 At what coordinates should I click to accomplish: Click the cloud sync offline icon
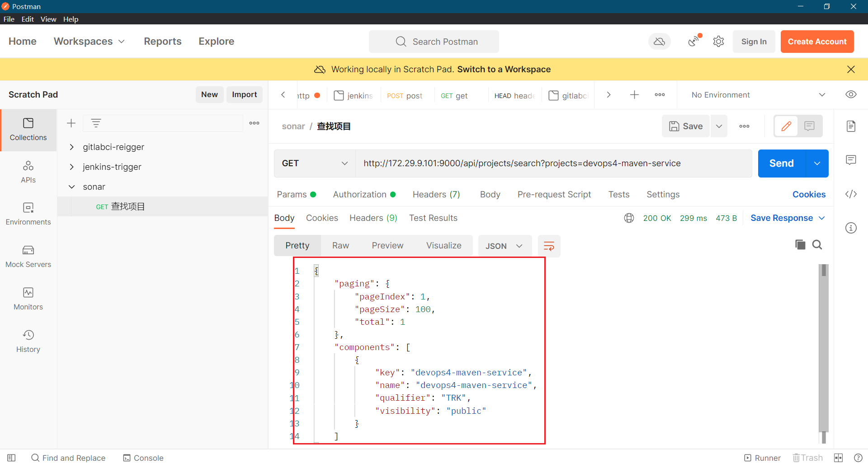click(x=660, y=42)
